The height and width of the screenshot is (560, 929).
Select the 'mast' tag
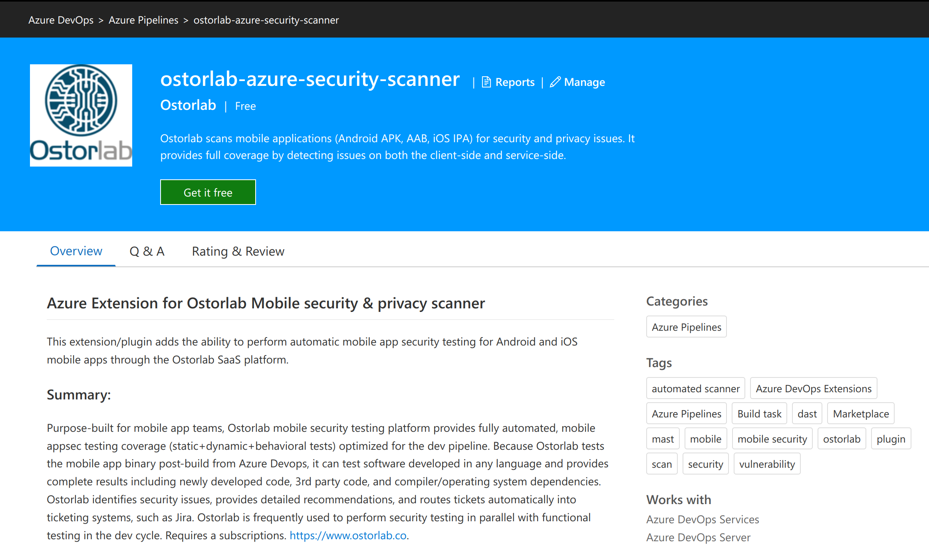[x=663, y=438]
